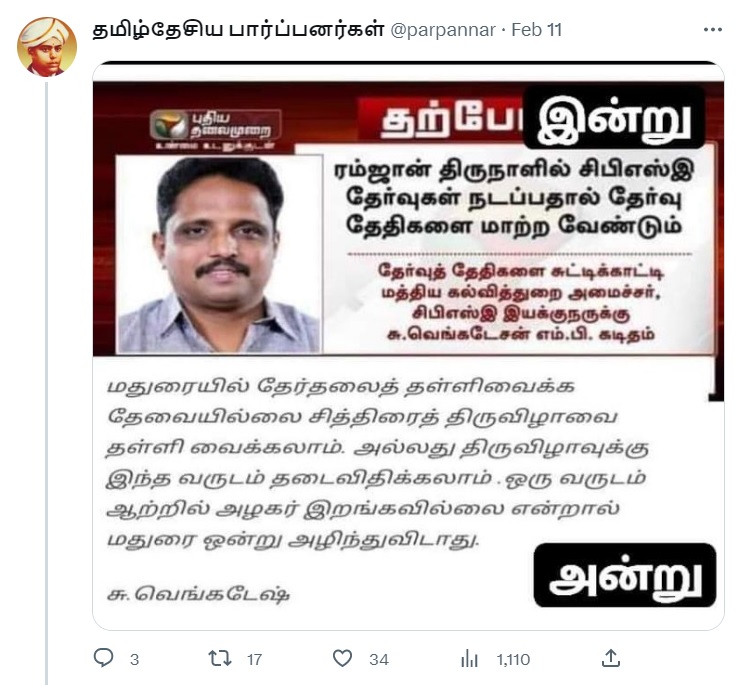Click the like count 34
Screen dimensions: 740x685
pyautogui.click(x=379, y=660)
